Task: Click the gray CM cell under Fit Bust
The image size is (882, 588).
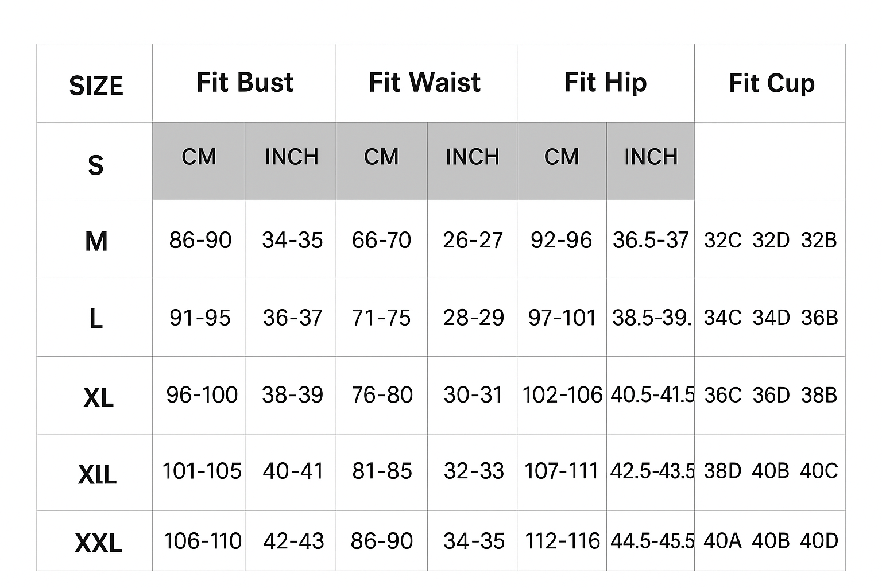Action: pos(199,161)
